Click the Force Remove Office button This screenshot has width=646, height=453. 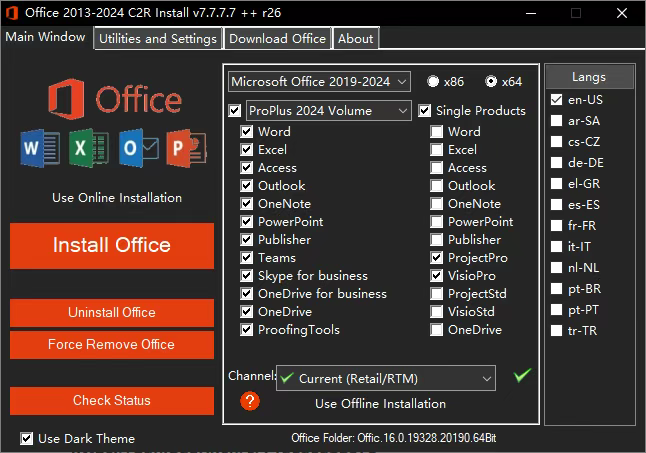pyautogui.click(x=111, y=344)
